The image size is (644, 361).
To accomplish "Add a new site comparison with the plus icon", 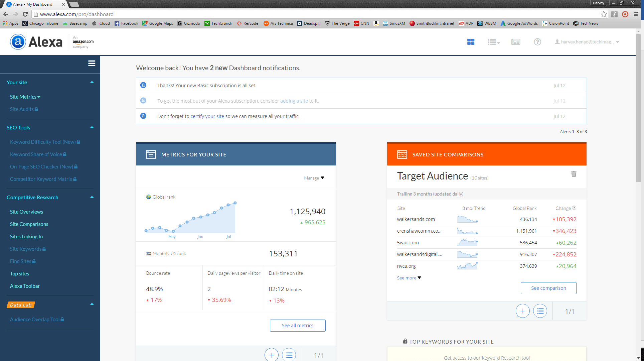I will point(523,311).
